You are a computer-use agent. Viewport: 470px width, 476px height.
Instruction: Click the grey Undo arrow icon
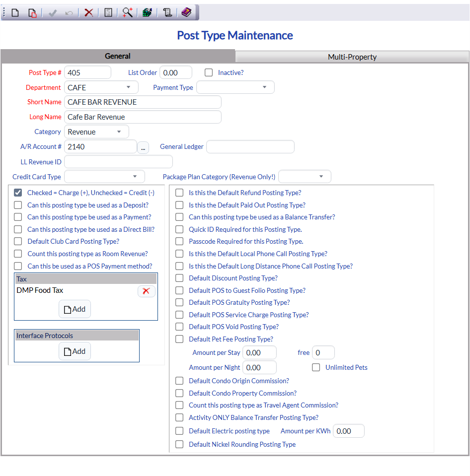(x=69, y=13)
